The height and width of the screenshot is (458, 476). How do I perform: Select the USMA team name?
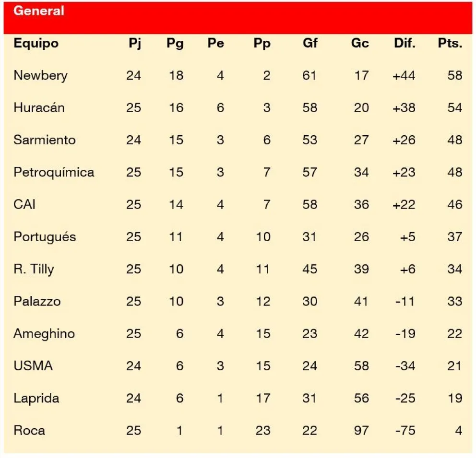coord(33,366)
